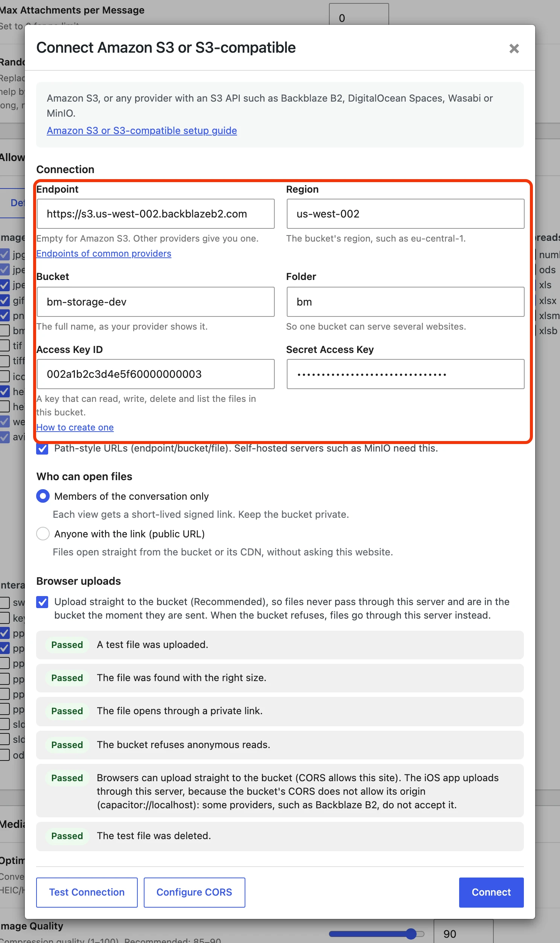The width and height of the screenshot is (560, 943).
Task: Open the How to create one link
Action: coord(75,427)
